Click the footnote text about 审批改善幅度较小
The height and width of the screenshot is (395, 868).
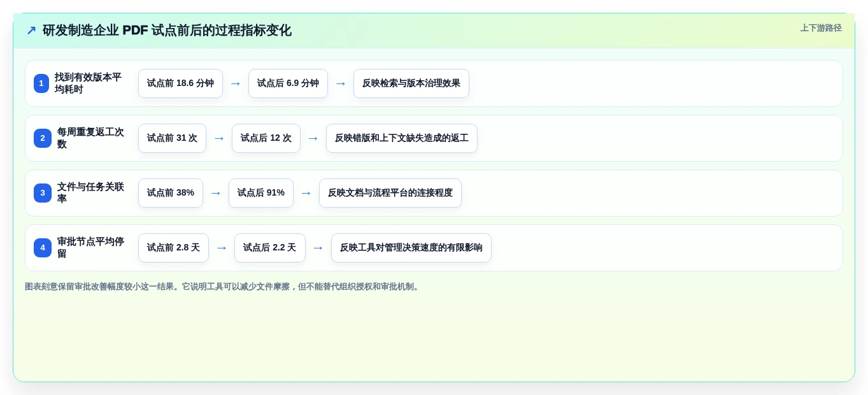click(224, 287)
